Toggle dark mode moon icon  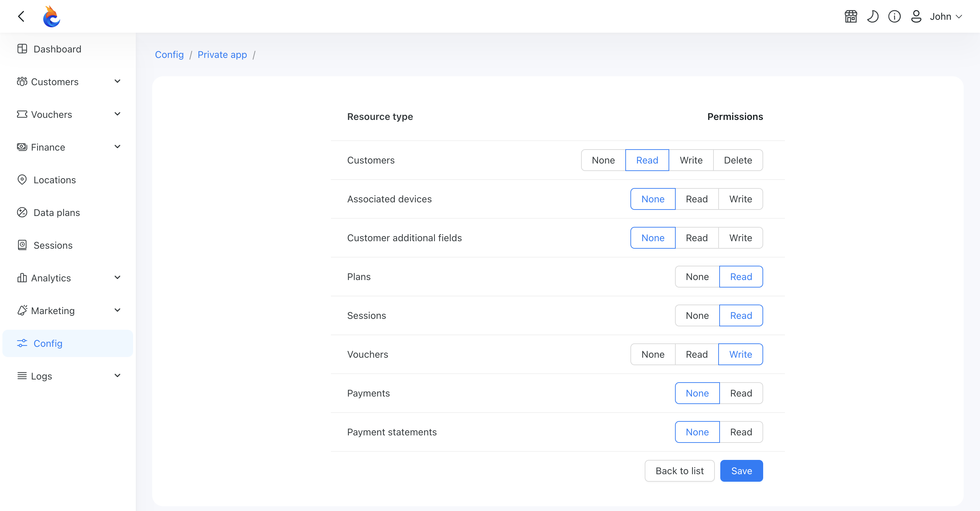[872, 16]
